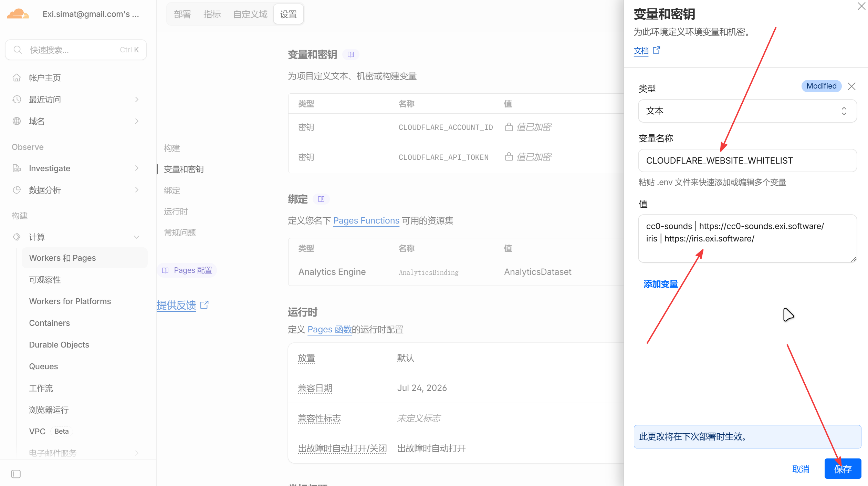
Task: Close the 变量和密钥 side panel
Action: coord(861,6)
